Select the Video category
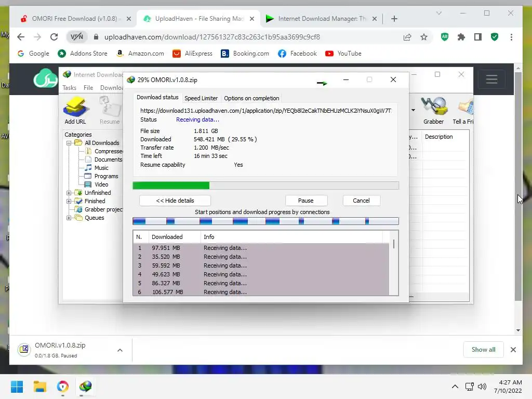The width and height of the screenshot is (532, 399). (x=101, y=184)
